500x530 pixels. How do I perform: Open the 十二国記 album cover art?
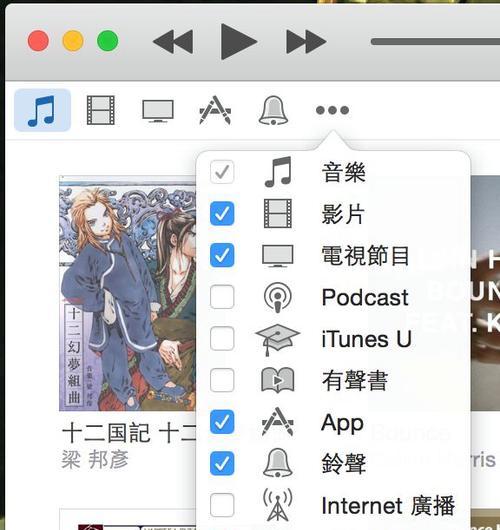point(127,293)
